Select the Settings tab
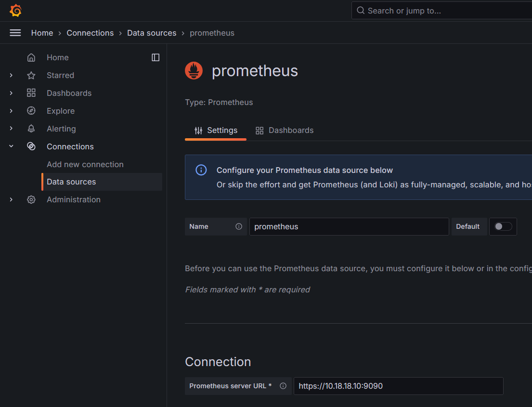This screenshot has height=407, width=532. click(216, 130)
